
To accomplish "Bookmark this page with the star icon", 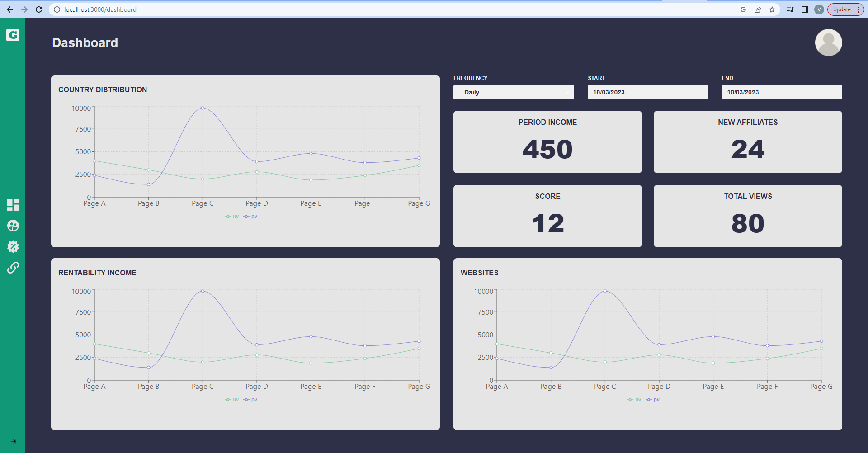I will [x=772, y=9].
